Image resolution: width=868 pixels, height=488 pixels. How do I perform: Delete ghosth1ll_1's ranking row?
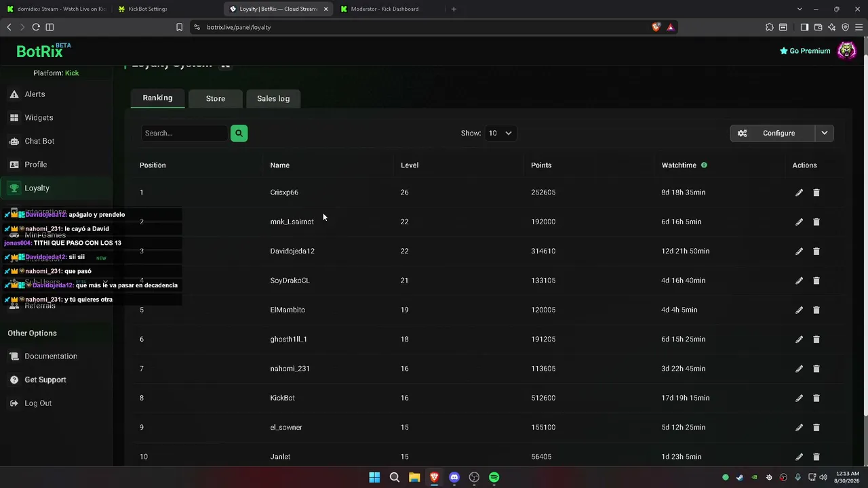pos(816,339)
